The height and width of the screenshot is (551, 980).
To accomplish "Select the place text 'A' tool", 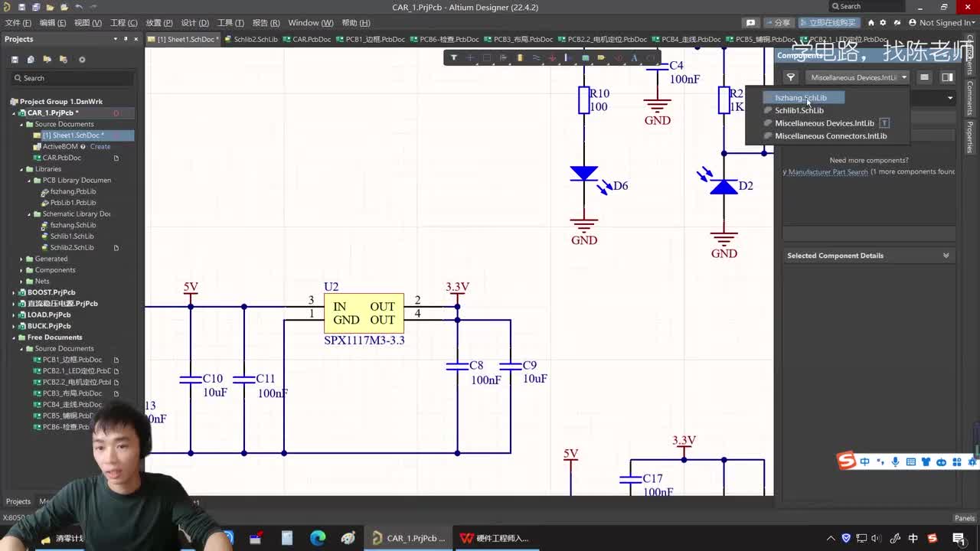I will pyautogui.click(x=634, y=57).
